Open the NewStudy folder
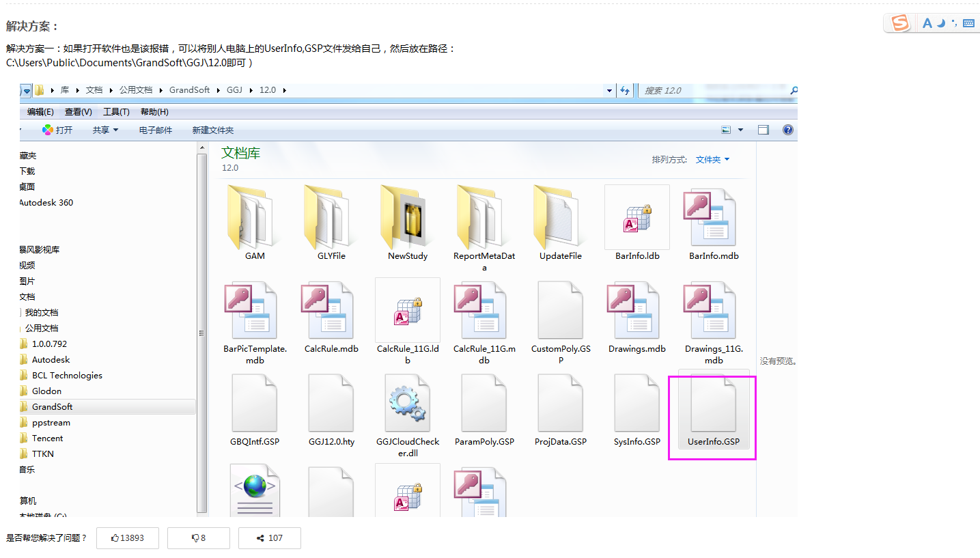Screen dimensions: 980x558 point(408,222)
